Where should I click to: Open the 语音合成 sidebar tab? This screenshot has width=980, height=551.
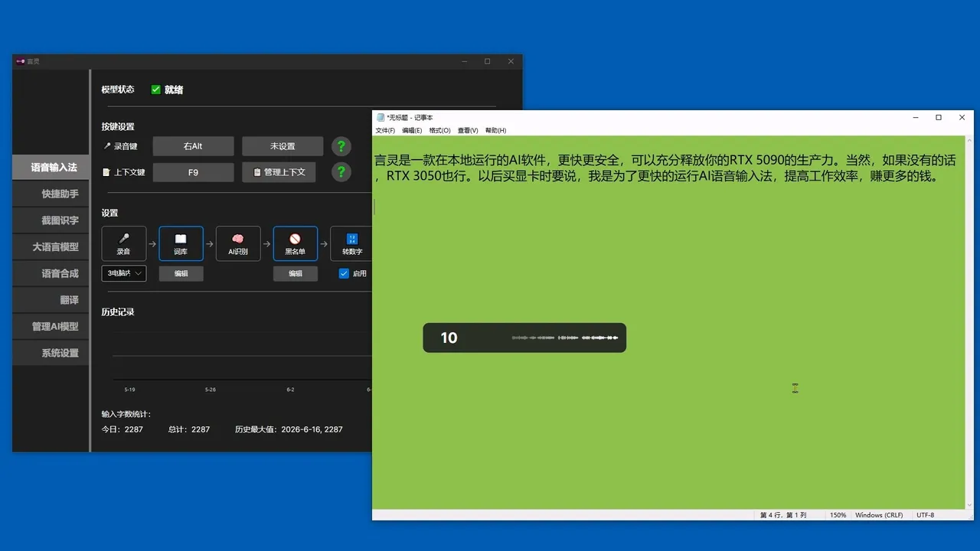(51, 273)
